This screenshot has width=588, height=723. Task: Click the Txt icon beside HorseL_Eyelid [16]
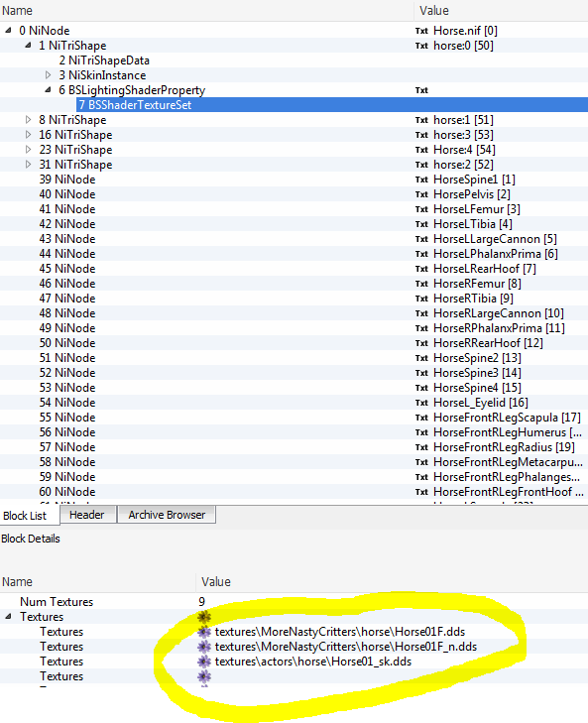[x=421, y=403]
